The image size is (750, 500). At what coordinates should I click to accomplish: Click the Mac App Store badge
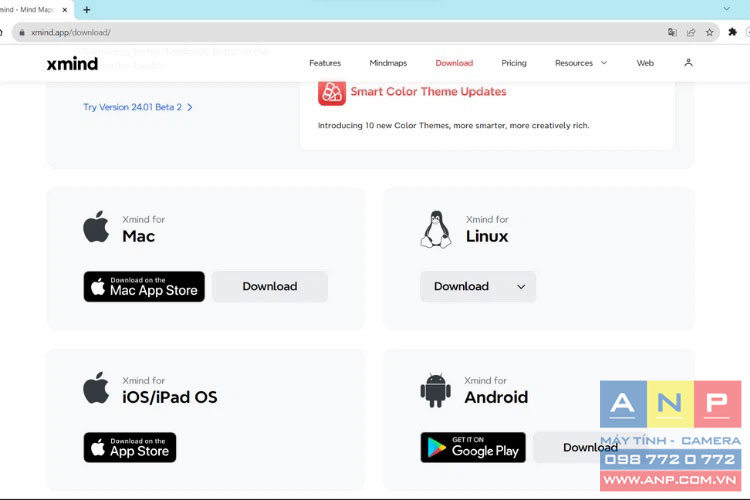[144, 287]
